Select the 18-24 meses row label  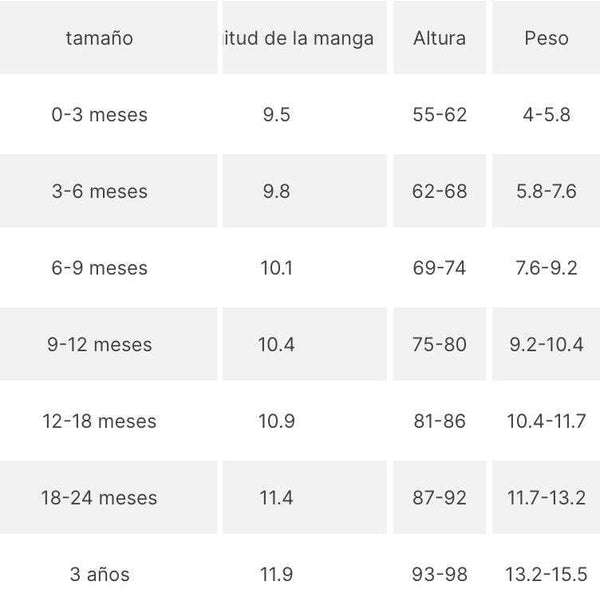click(x=100, y=498)
